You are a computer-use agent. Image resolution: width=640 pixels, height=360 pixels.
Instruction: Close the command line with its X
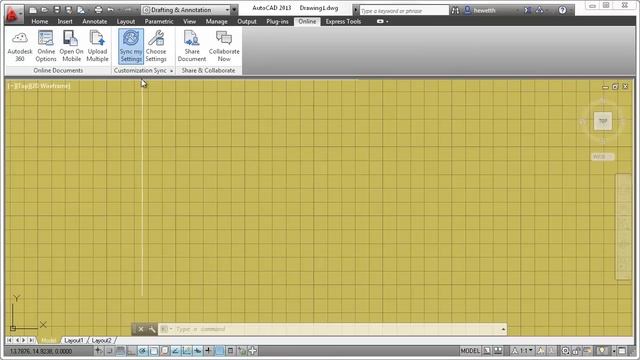click(x=141, y=329)
